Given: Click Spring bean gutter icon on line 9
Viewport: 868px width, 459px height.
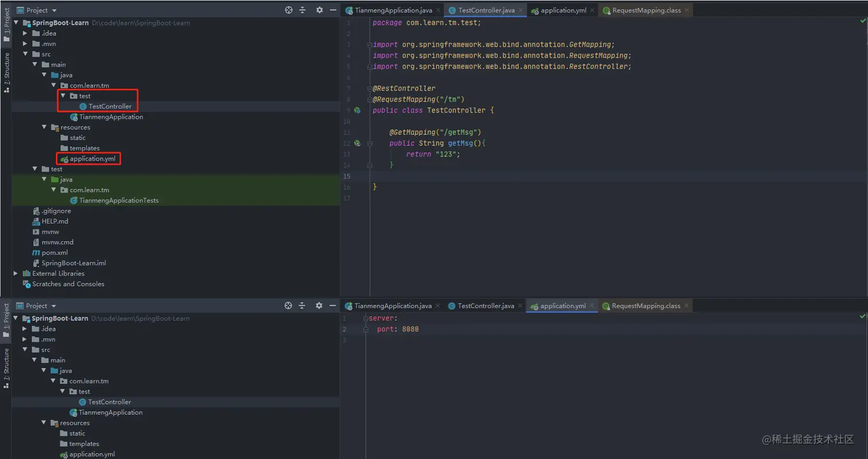Looking at the screenshot, I should click(357, 110).
